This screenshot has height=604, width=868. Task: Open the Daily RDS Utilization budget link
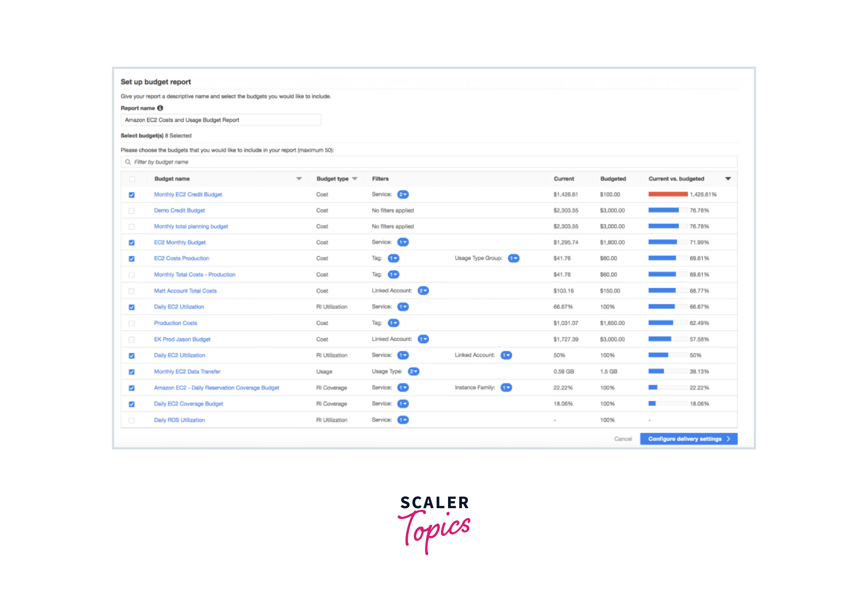[179, 420]
